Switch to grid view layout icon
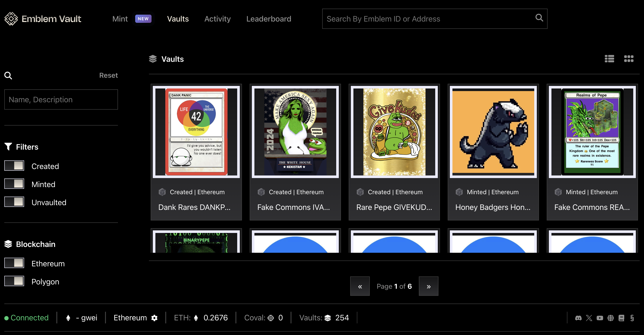Image resolution: width=644 pixels, height=335 pixels. point(629,59)
